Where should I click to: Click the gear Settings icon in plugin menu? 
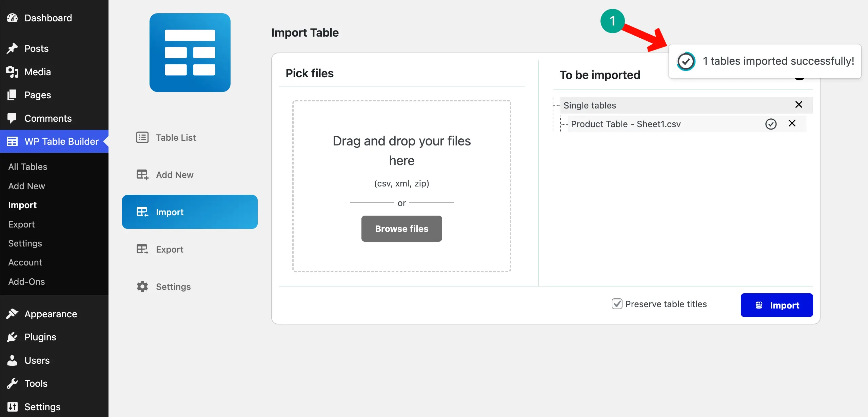click(x=142, y=286)
